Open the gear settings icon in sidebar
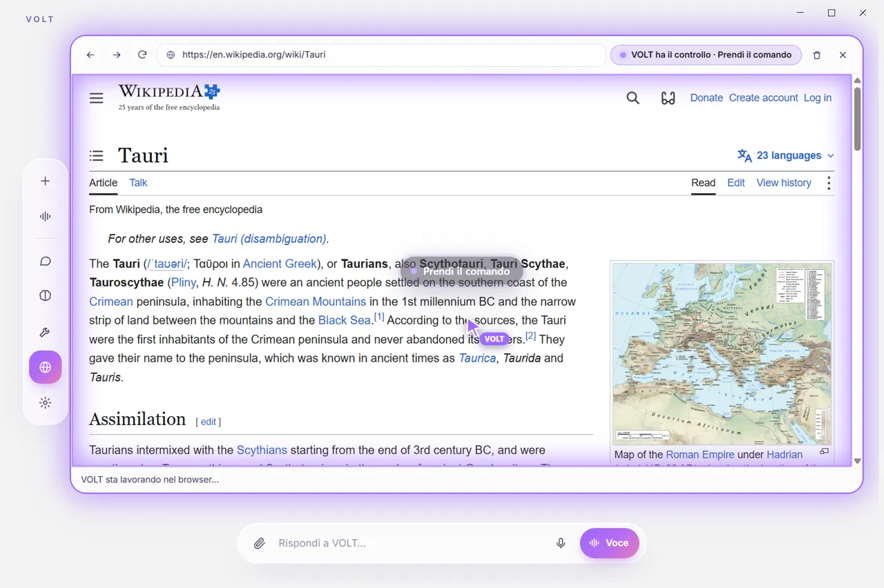 46,403
